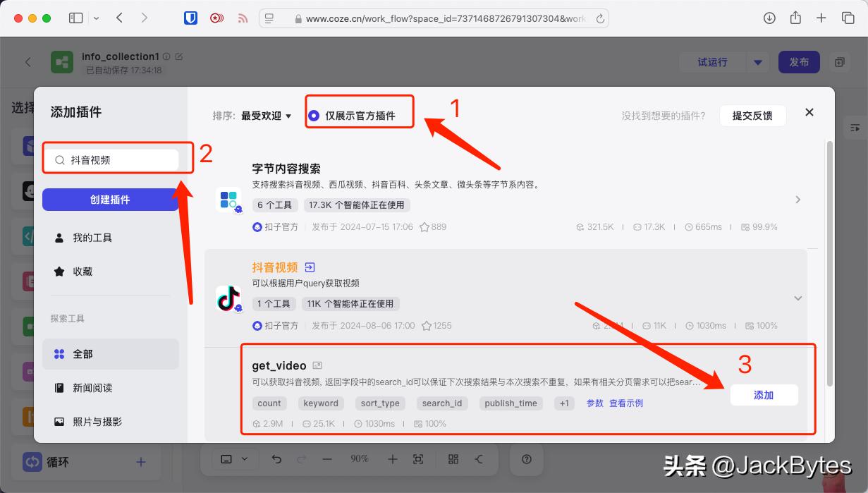Click the plugin search input field
868x493 pixels.
120,160
